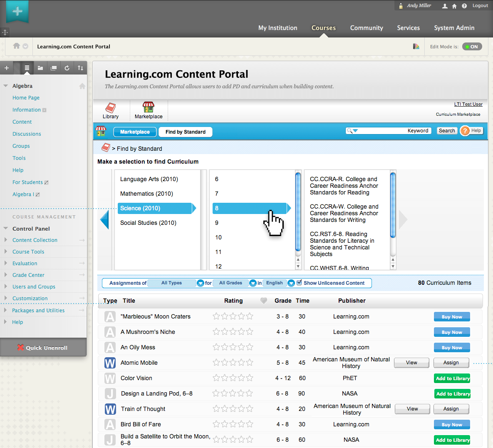Screen dimensions: 493x448
Task: Click the Keyword search field
Action: 389,131
